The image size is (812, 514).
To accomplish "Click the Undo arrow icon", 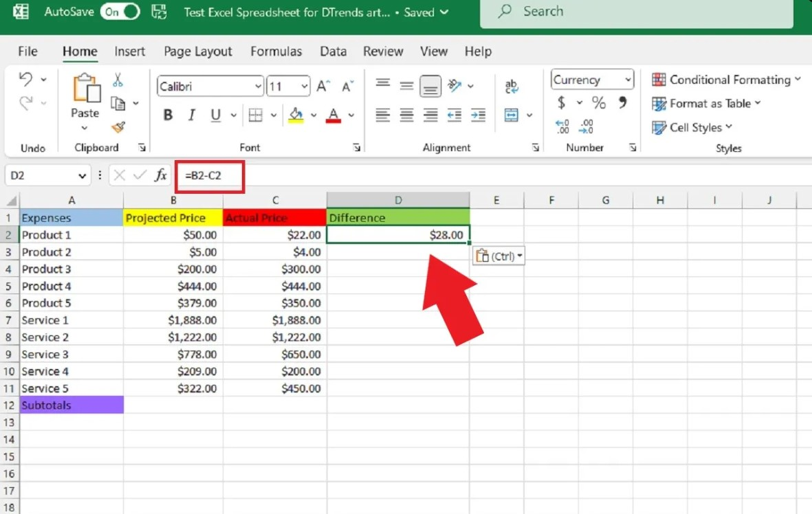I will point(26,80).
